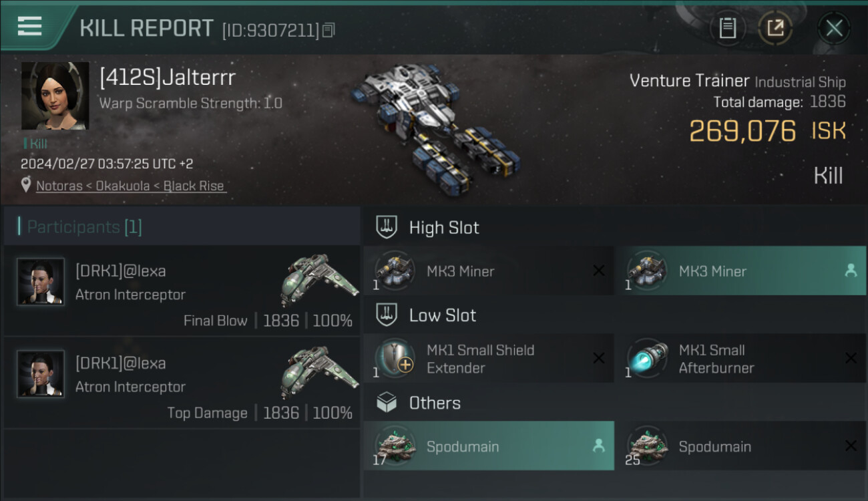
Task: Click the High Slot section icon
Action: click(387, 227)
